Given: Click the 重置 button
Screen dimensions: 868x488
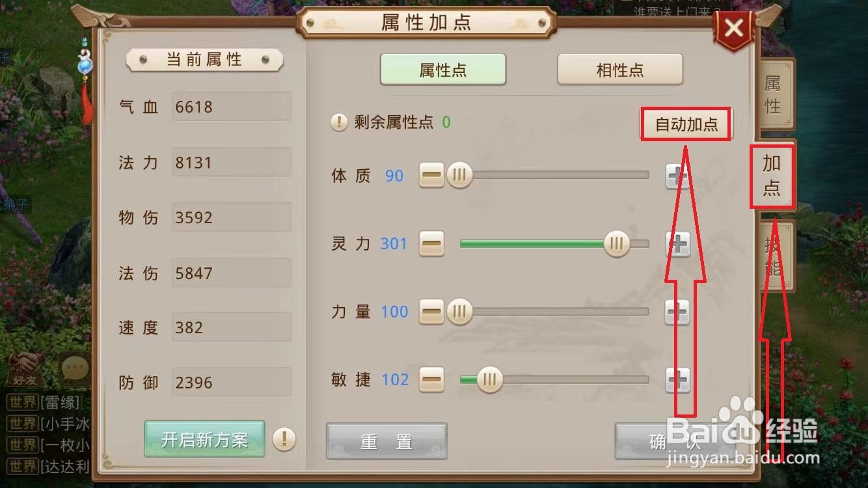Looking at the screenshot, I should [x=387, y=441].
